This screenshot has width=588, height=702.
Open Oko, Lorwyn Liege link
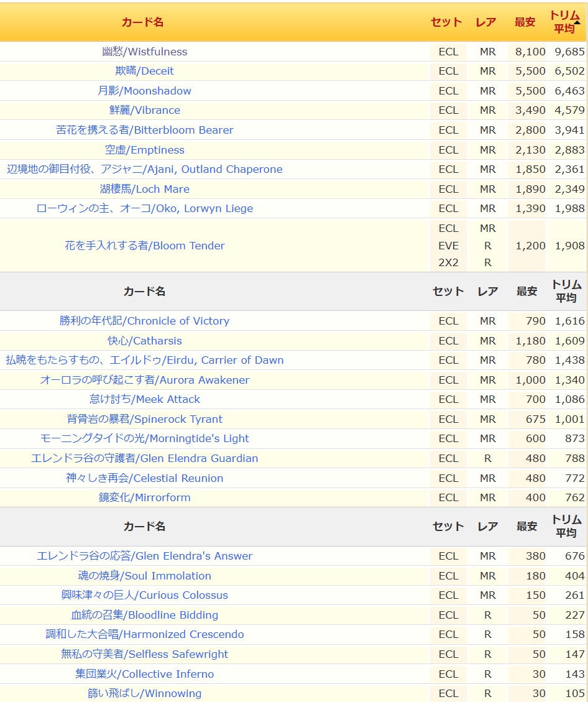[x=145, y=208]
